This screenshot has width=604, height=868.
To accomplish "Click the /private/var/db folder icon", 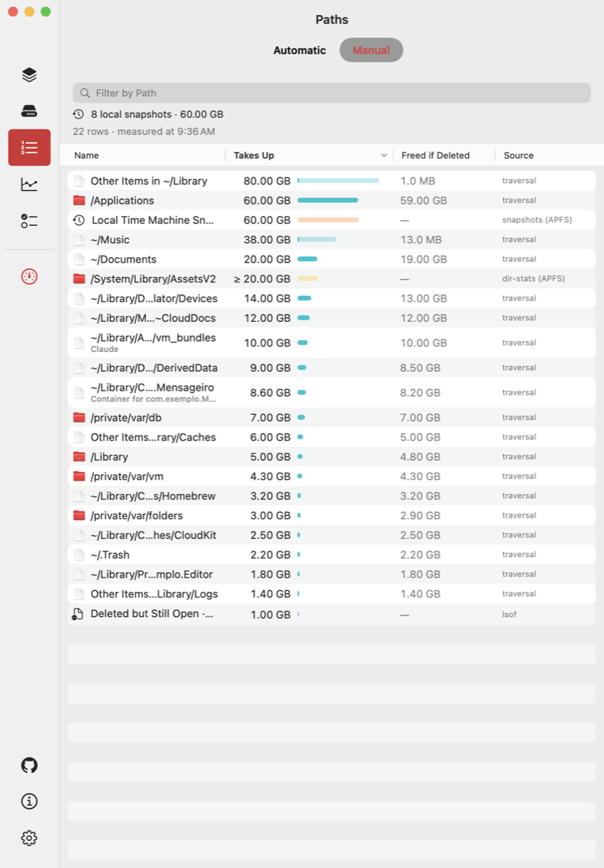I will (79, 417).
